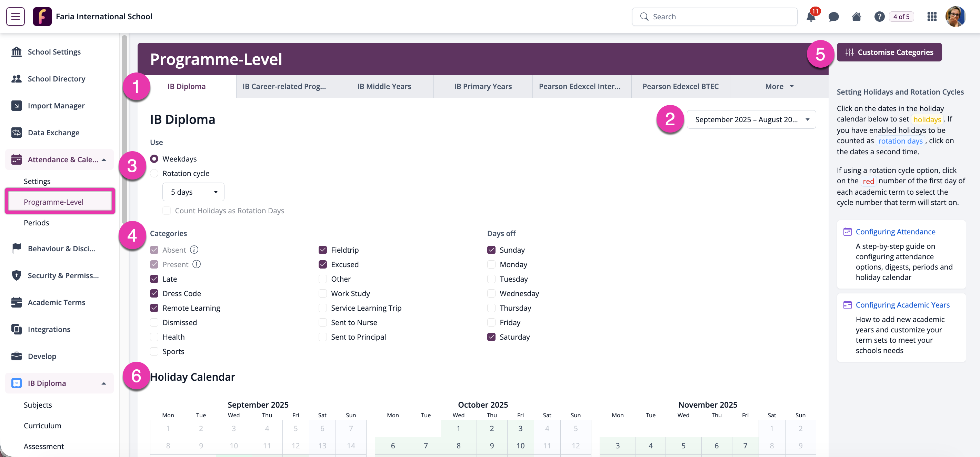Open the Subjects sidebar link
The image size is (980, 457).
38,405
